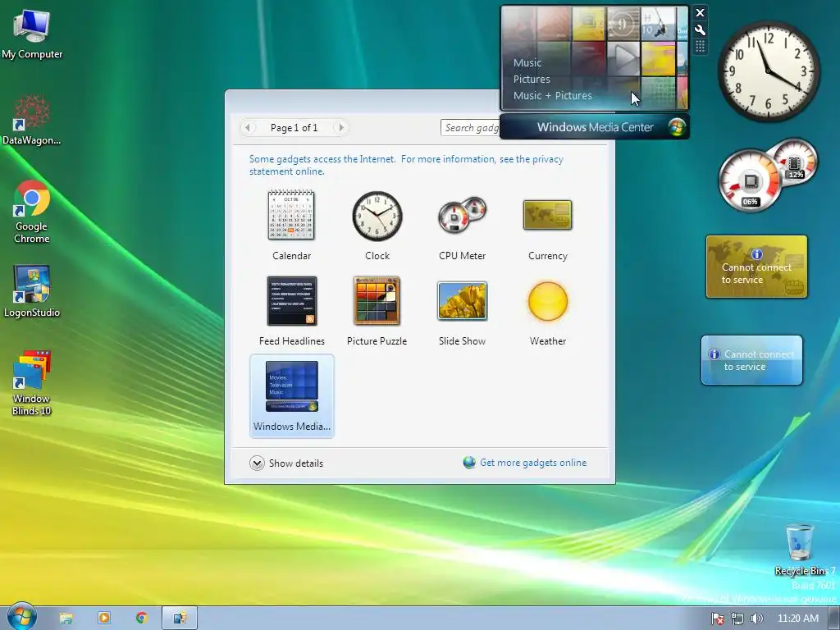
Task: Select the CPU Meter gadget in gallery
Action: 463,225
